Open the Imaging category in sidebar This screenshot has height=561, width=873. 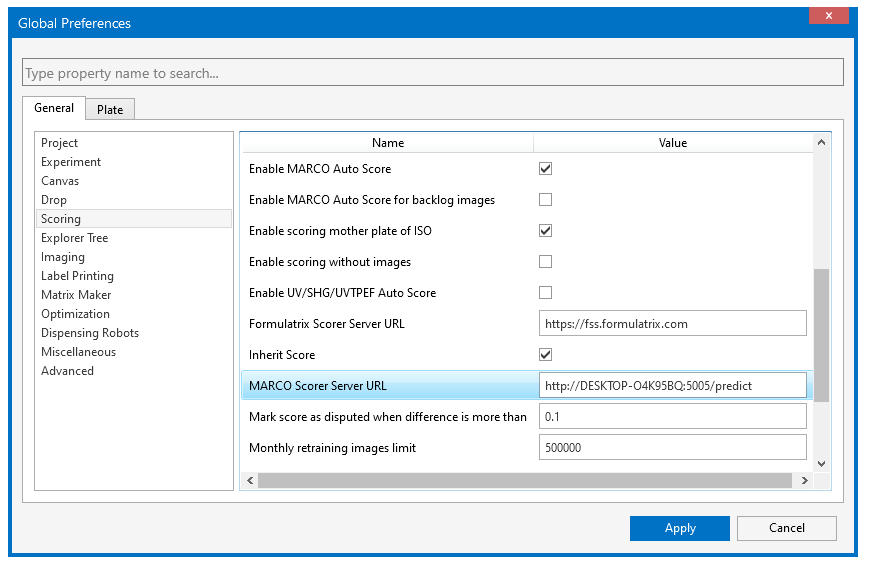click(x=63, y=257)
